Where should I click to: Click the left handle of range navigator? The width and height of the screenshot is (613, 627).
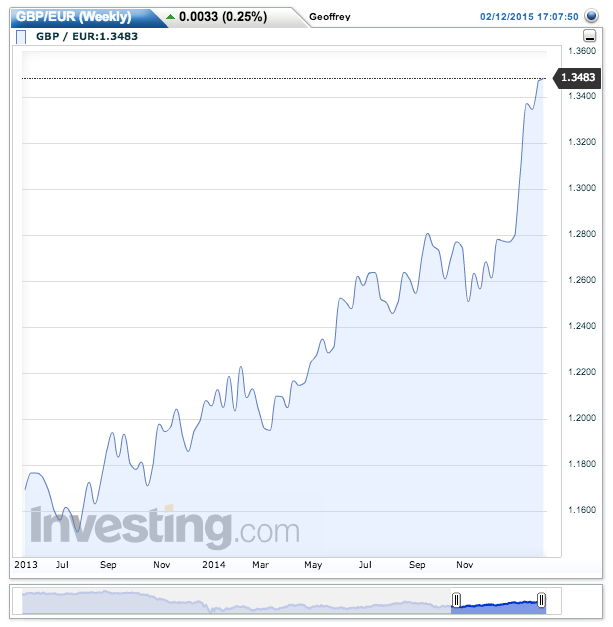pyautogui.click(x=456, y=600)
